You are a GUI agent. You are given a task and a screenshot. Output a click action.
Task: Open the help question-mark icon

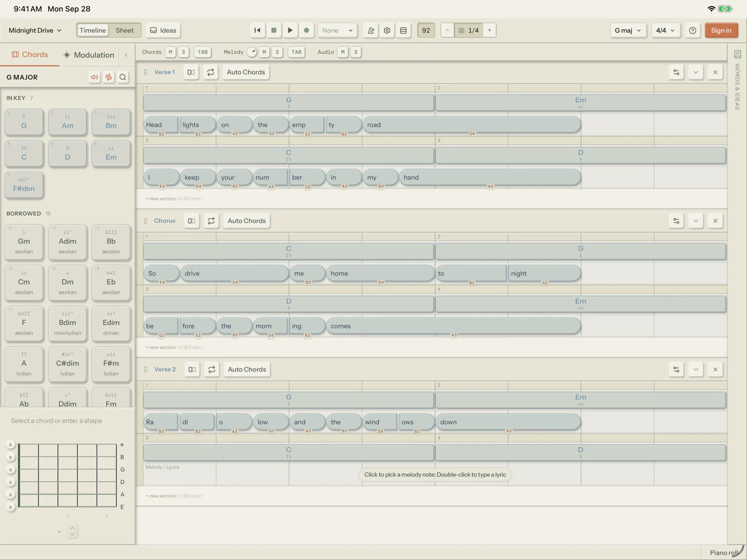pyautogui.click(x=692, y=30)
